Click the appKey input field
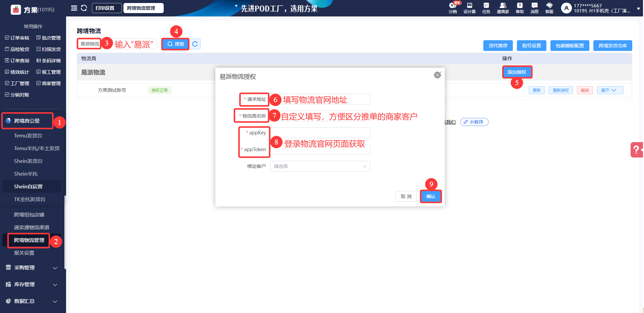This screenshot has height=313, width=644. point(320,133)
